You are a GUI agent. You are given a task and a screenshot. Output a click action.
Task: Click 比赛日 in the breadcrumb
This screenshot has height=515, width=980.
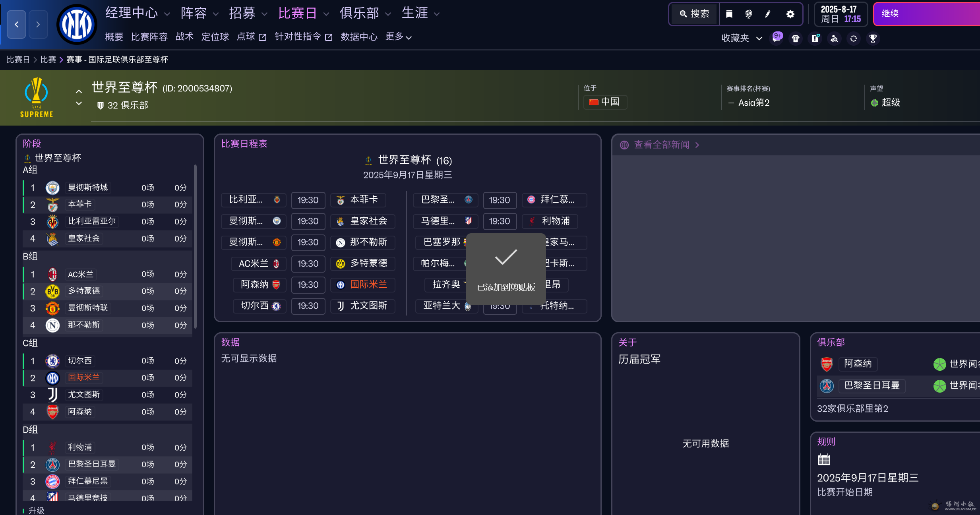[18, 60]
